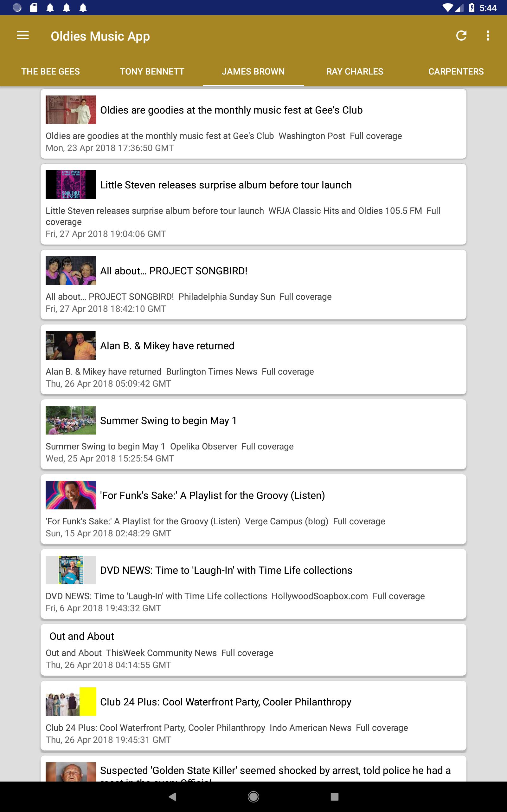The width and height of the screenshot is (507, 812).
Task: Tap the Little Steven Soulfire album thumbnail
Action: click(x=71, y=185)
